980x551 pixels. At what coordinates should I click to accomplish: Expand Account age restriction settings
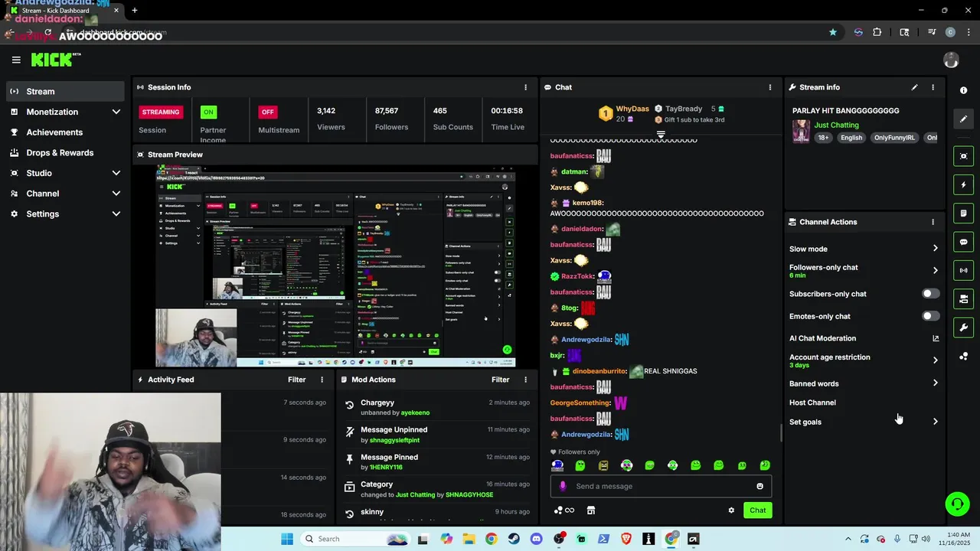pos(935,360)
